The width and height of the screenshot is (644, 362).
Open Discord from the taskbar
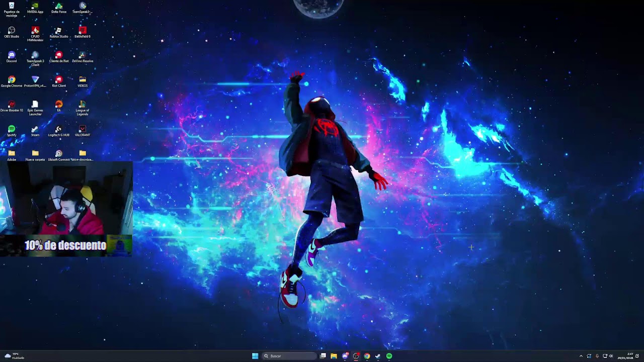(x=345, y=356)
